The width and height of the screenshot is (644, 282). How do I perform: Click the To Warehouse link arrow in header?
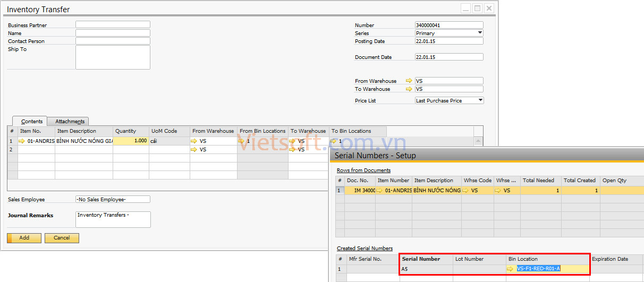point(409,89)
